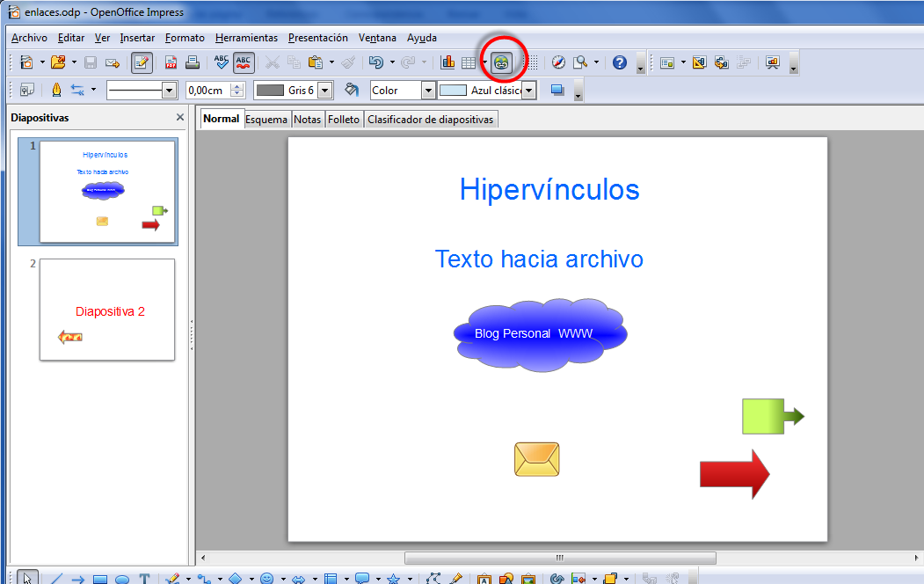Paste from the clipboard icon
Screen dimensions: 924x584
click(316, 62)
